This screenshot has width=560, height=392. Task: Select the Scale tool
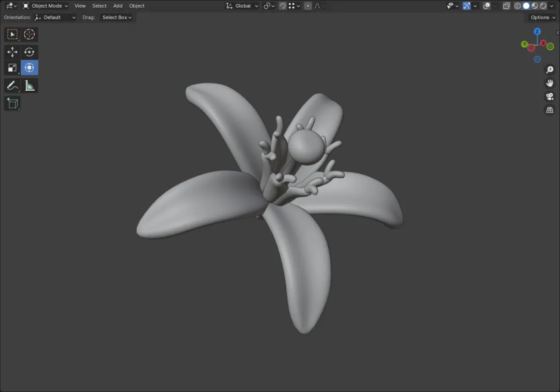[12, 68]
